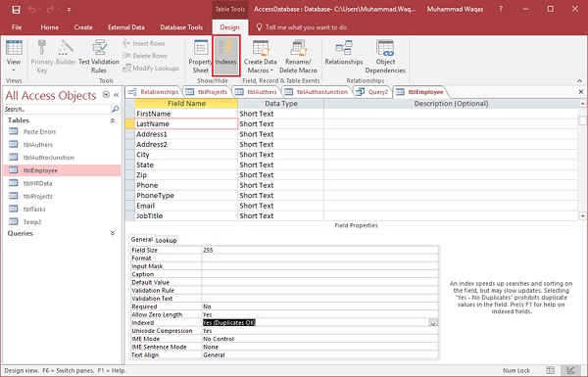Click the field grid scrollbar down arrow
Screen dimensions: 588x377
582,216
